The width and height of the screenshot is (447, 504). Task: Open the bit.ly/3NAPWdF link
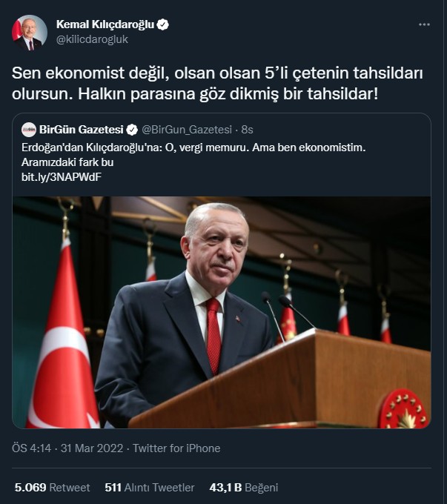tap(62, 177)
